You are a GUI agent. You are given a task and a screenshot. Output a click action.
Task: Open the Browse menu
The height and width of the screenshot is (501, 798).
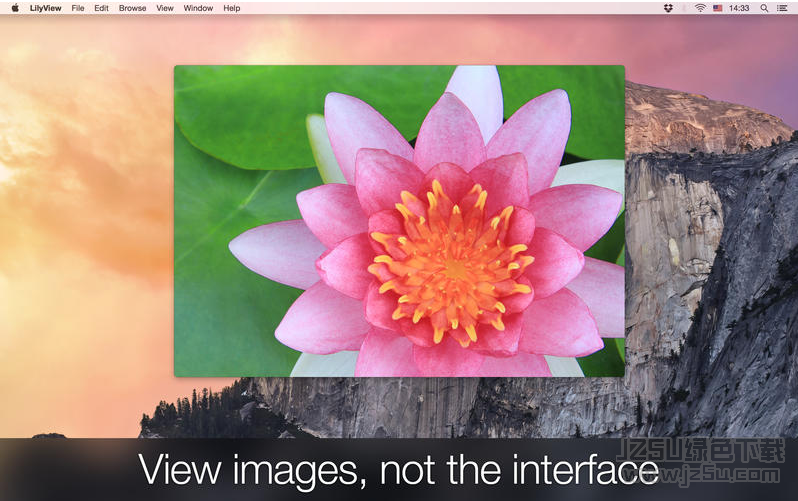[x=132, y=8]
